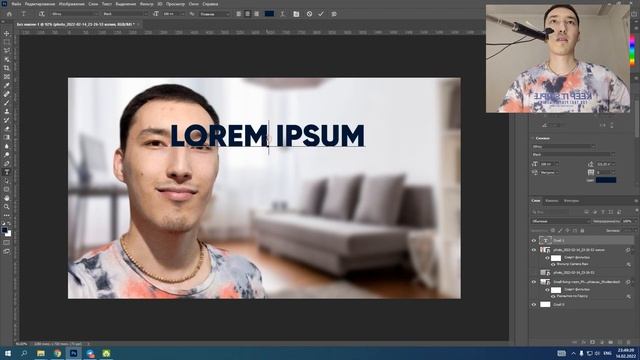This screenshot has width=640, height=360.
Task: Open the File menu
Action: tap(16, 4)
